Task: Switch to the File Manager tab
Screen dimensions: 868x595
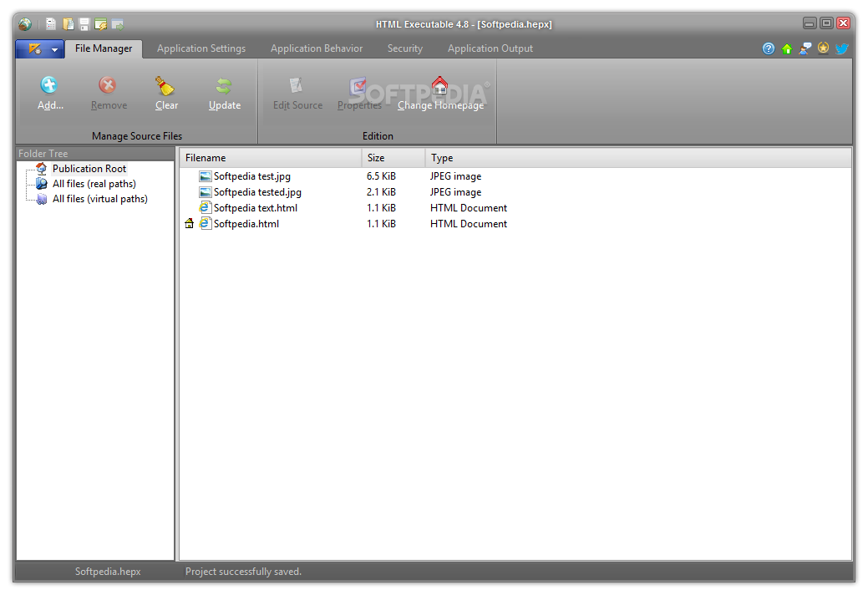Action: [104, 48]
